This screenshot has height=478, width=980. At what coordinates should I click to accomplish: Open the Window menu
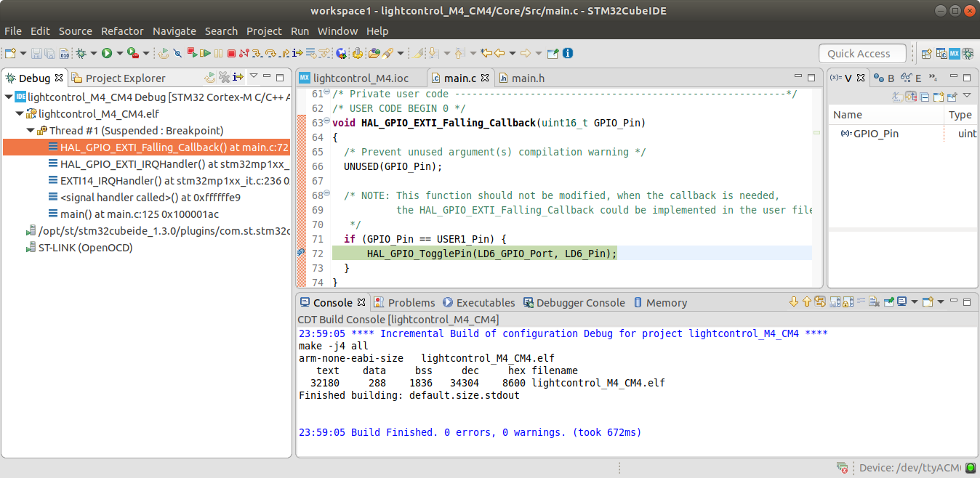click(x=337, y=31)
